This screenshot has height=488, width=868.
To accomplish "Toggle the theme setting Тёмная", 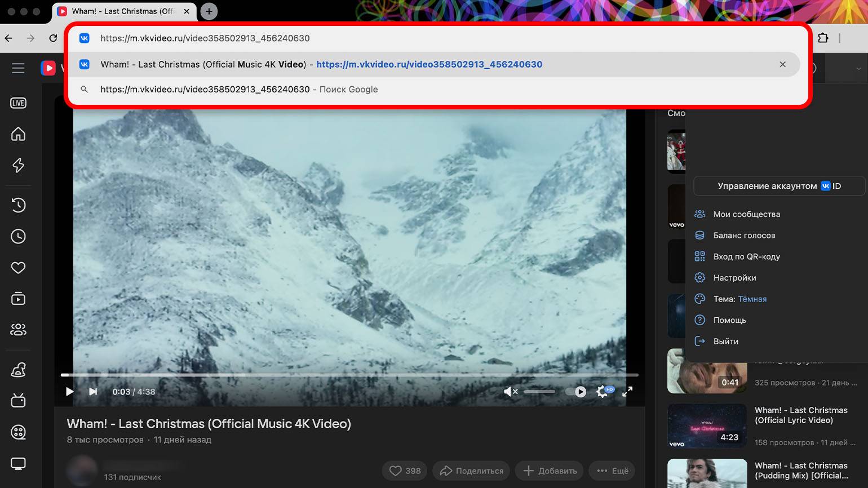I will (x=752, y=299).
